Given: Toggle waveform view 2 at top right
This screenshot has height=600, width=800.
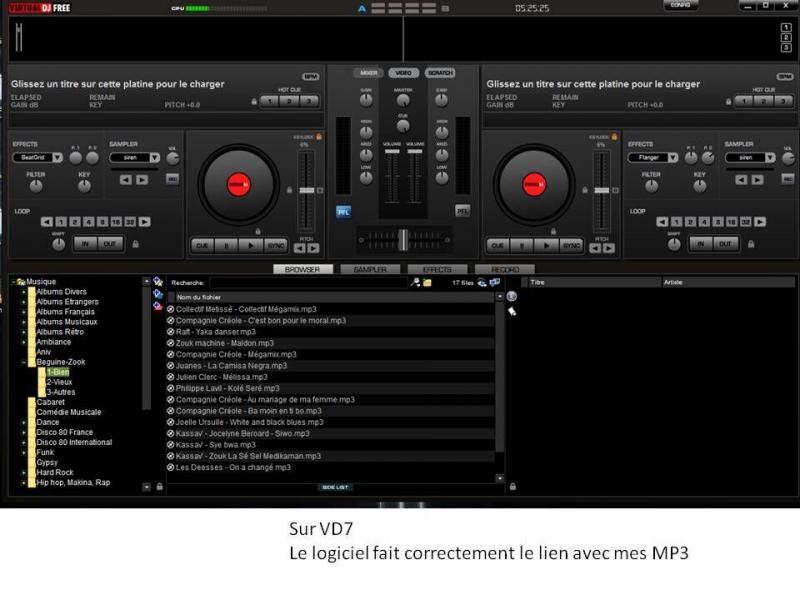Looking at the screenshot, I should [786, 38].
